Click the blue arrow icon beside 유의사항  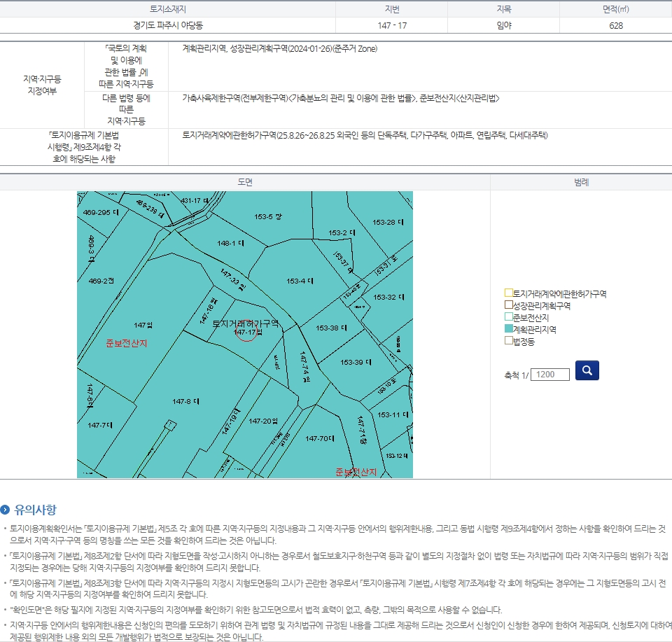point(6,510)
